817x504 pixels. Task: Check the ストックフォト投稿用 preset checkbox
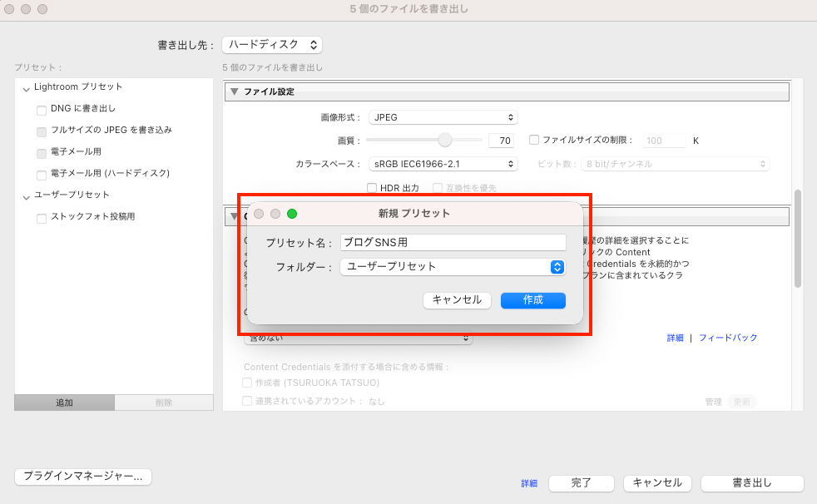point(41,218)
